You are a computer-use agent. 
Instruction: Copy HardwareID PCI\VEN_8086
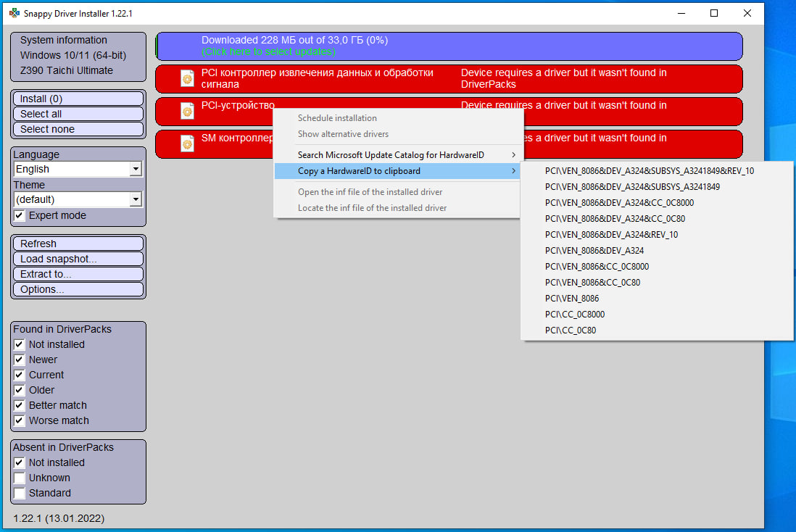[657, 299]
